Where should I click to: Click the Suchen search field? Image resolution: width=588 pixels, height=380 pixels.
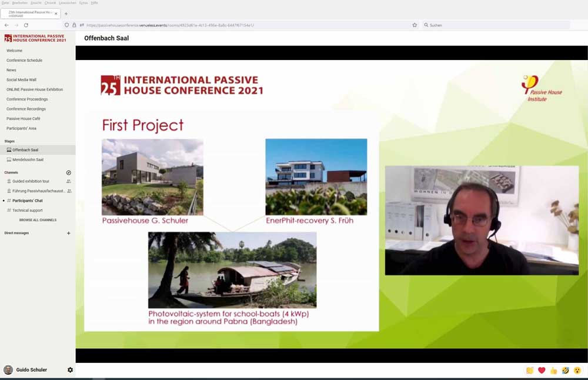pos(494,25)
